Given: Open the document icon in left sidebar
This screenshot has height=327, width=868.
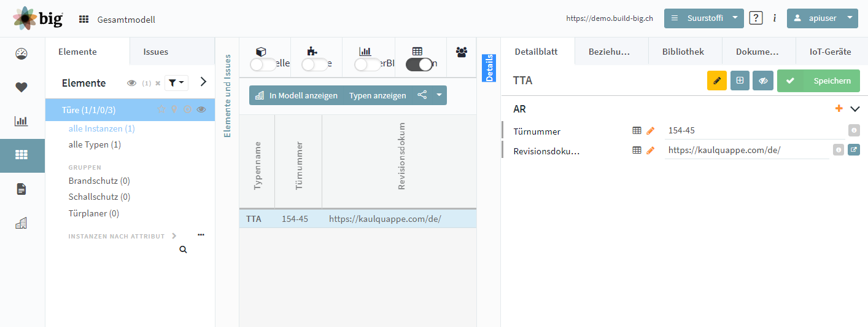Looking at the screenshot, I should [21, 189].
